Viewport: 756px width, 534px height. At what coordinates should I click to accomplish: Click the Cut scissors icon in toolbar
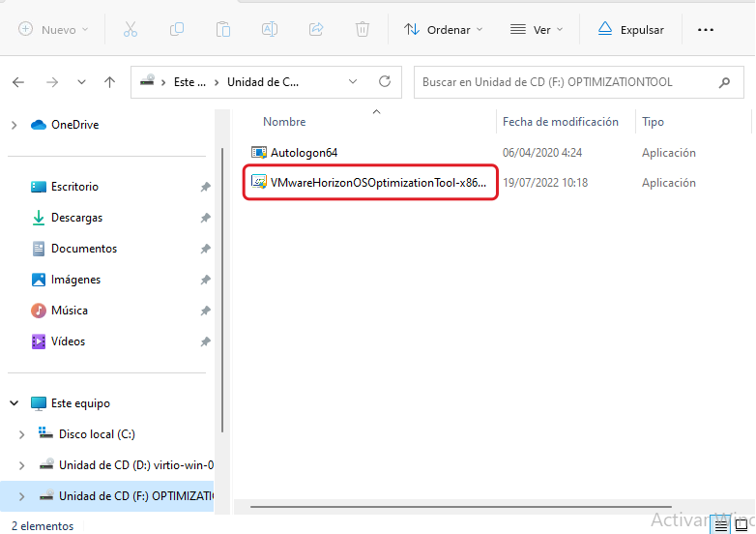[131, 30]
